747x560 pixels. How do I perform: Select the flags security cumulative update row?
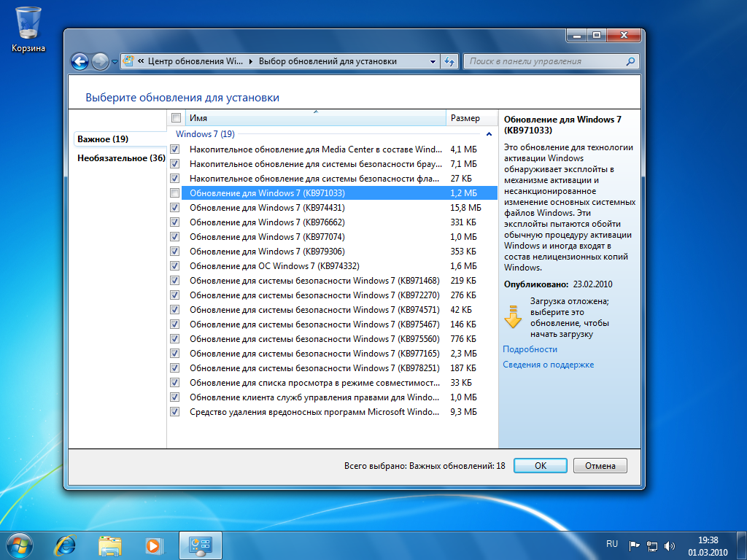click(333, 179)
